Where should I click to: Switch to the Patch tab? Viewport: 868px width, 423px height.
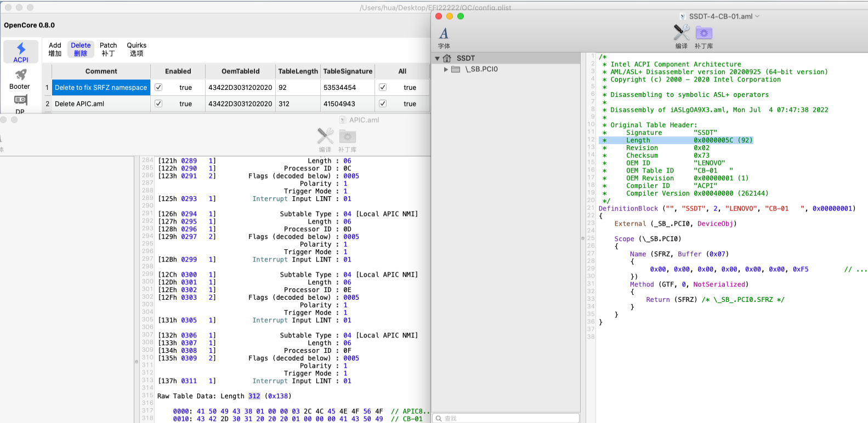tap(108, 49)
